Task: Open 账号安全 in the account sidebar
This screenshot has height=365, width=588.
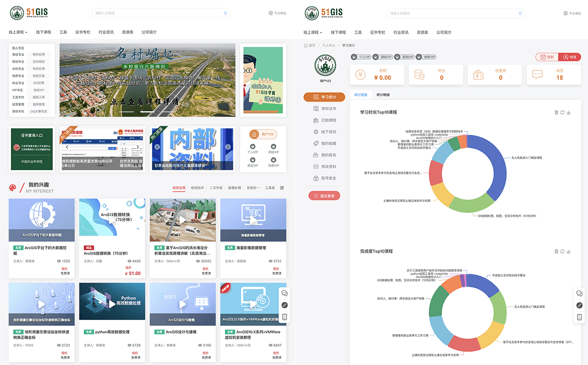Action: [x=328, y=178]
